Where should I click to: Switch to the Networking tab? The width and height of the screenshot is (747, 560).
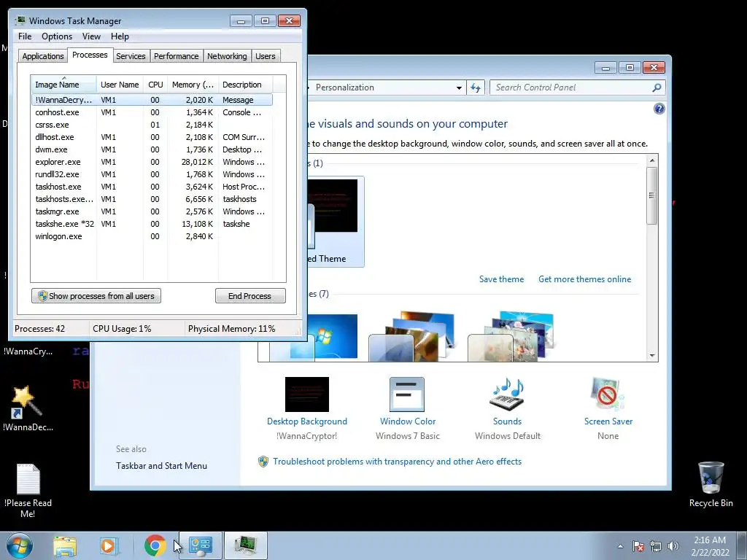[227, 56]
